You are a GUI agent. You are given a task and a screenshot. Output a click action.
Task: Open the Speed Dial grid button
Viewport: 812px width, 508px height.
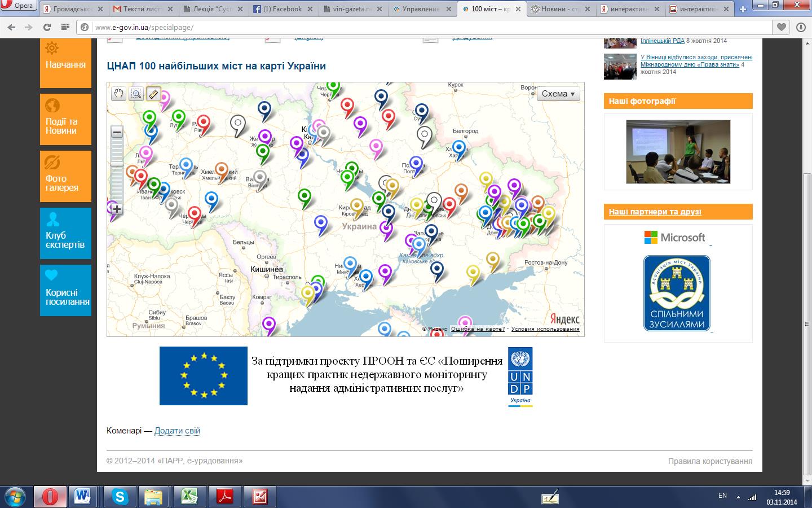(65, 27)
